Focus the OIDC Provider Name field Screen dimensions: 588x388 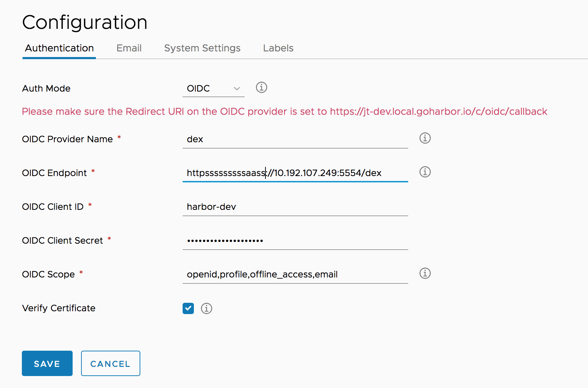(x=295, y=139)
